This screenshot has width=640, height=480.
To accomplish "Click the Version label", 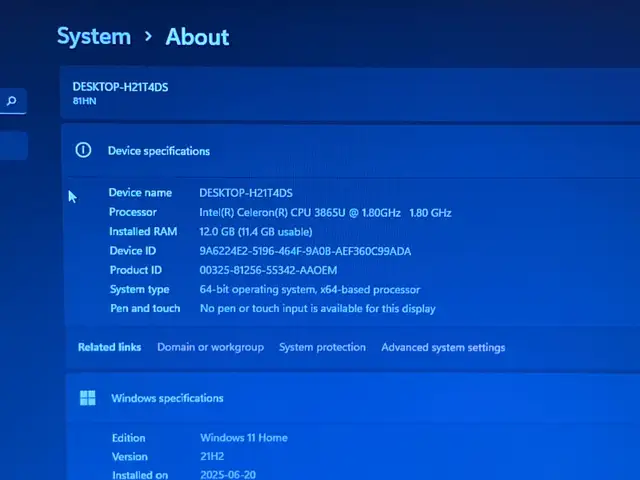I will tap(130, 456).
